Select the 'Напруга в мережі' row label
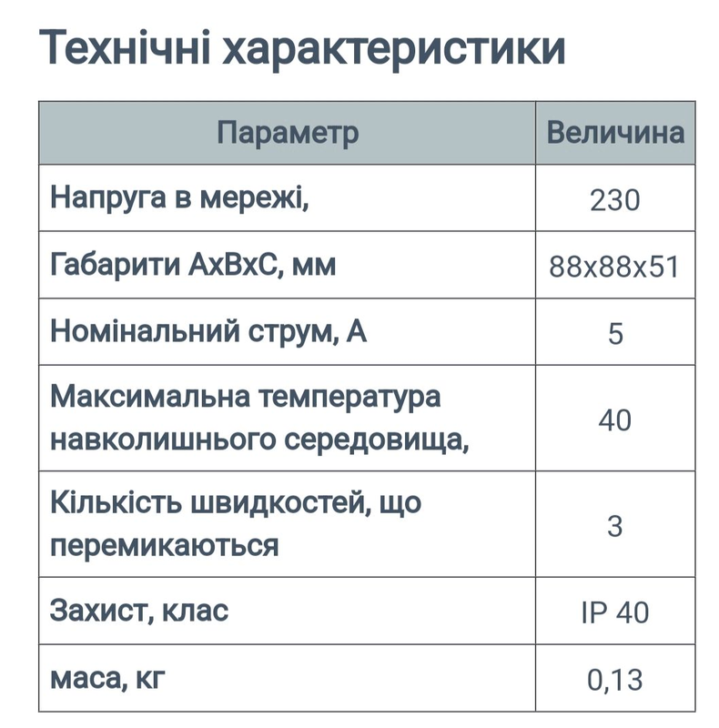Screen dimensions: 719x728 pos(179,197)
